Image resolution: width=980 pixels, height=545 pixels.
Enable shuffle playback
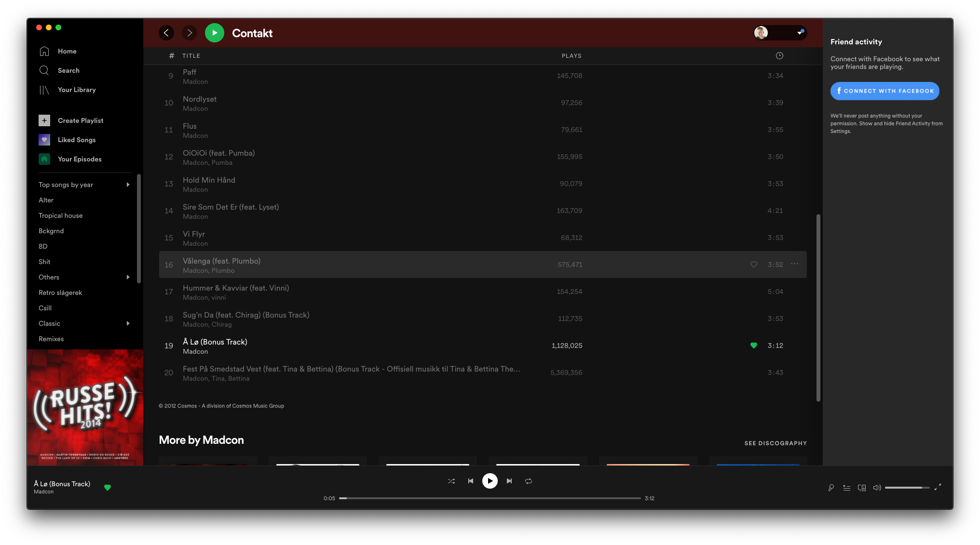tap(451, 480)
